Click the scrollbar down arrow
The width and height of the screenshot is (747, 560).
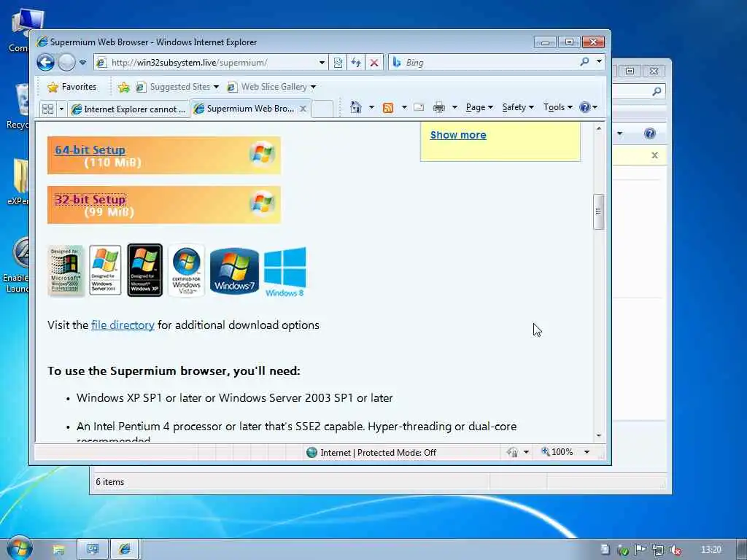[599, 436]
